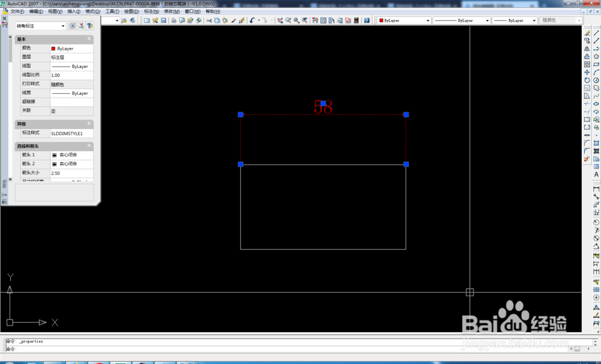Screen dimensions: 601x364
Task: Open the color ByLayer dropdown in toolbar
Action: (404, 20)
